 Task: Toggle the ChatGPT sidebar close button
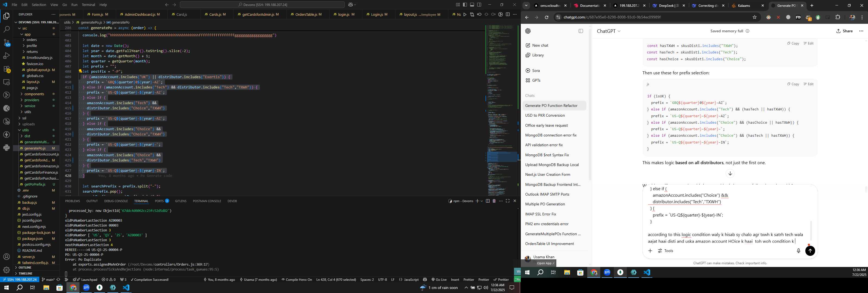coord(580,31)
